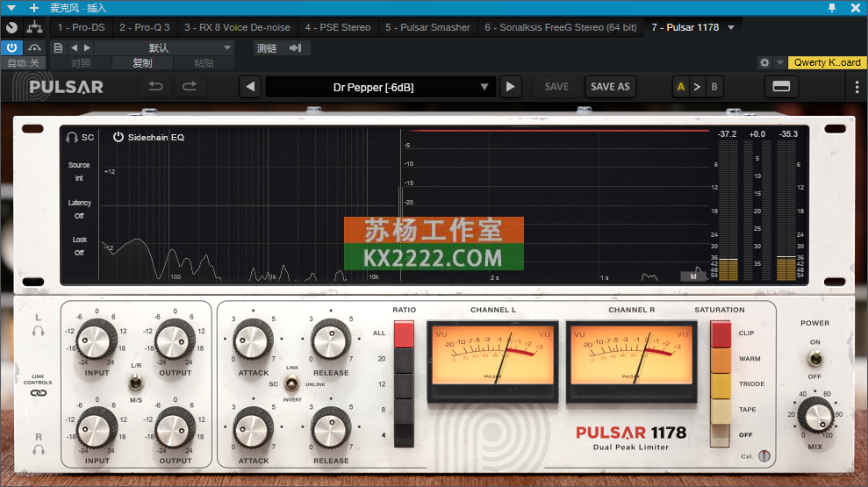Viewport: 868px width, 487px height.
Task: Click the plugin undo arrow
Action: click(x=155, y=86)
